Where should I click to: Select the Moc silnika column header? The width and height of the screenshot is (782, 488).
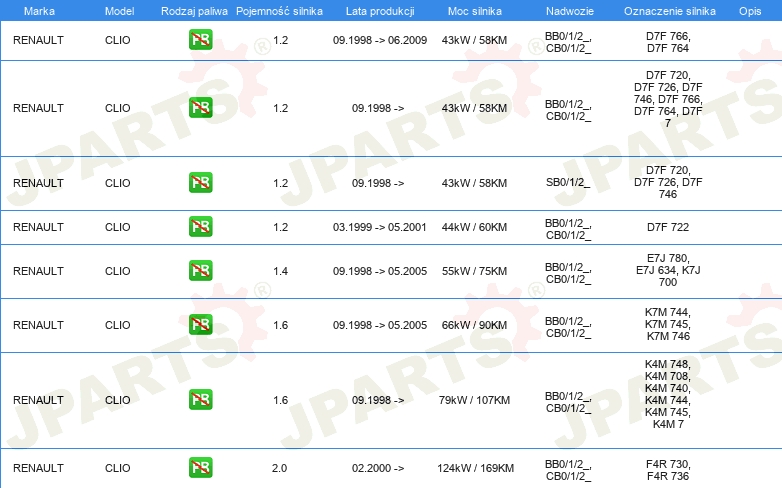pyautogui.click(x=474, y=11)
